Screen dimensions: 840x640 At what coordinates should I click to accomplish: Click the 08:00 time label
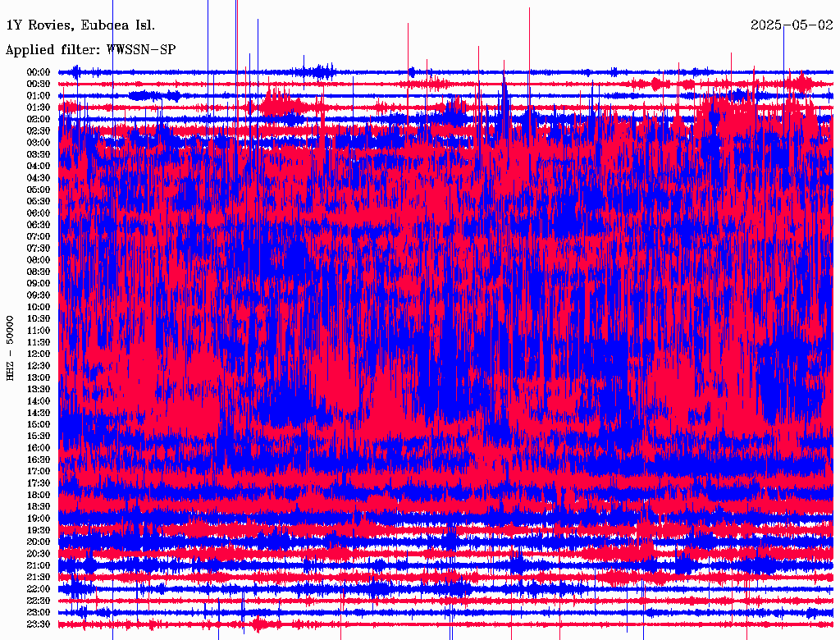pos(39,260)
